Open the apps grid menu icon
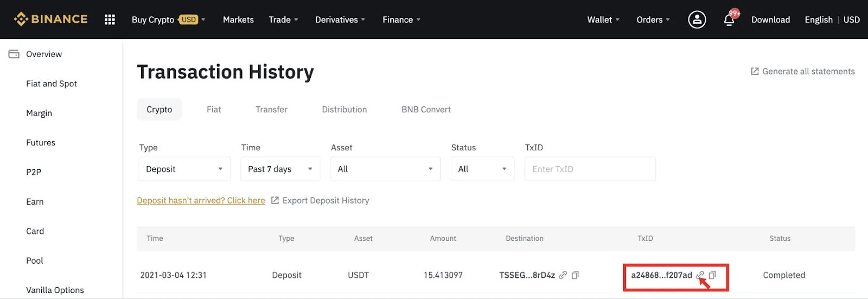Viewport: 868px width, 299px height. tap(110, 20)
